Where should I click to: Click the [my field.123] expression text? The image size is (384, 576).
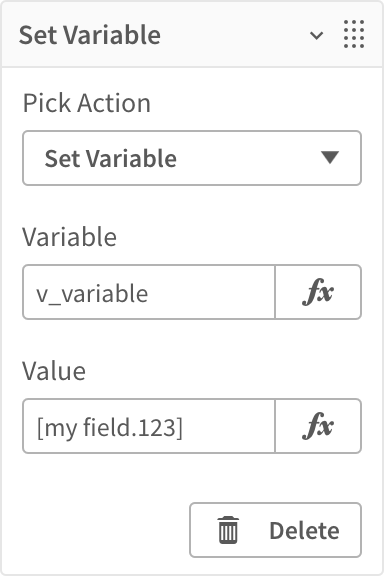[110, 428]
